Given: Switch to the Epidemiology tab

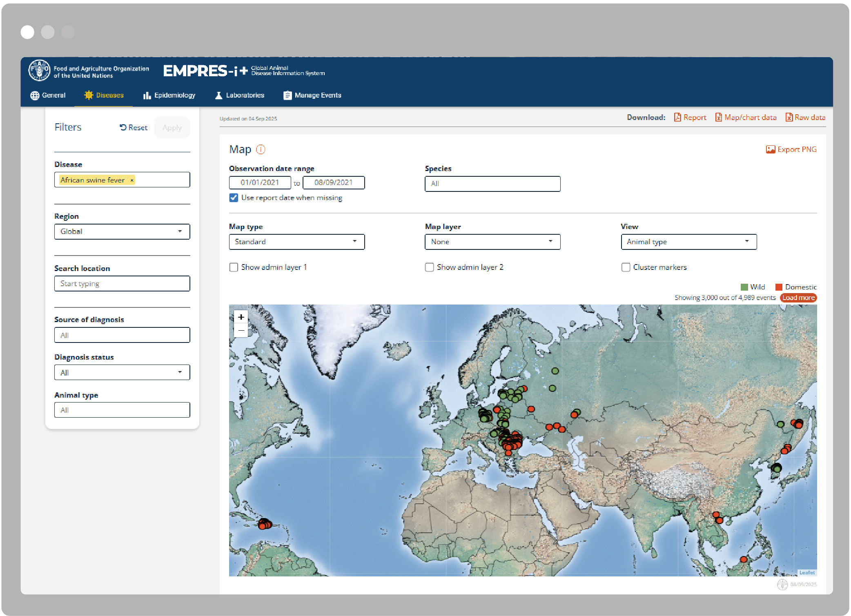Looking at the screenshot, I should pos(169,95).
